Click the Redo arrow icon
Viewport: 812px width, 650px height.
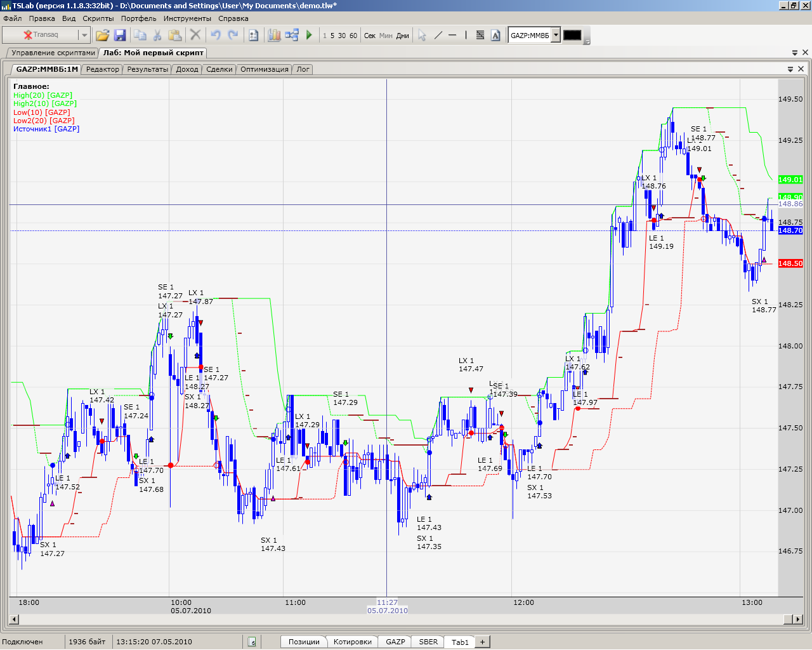pyautogui.click(x=233, y=35)
